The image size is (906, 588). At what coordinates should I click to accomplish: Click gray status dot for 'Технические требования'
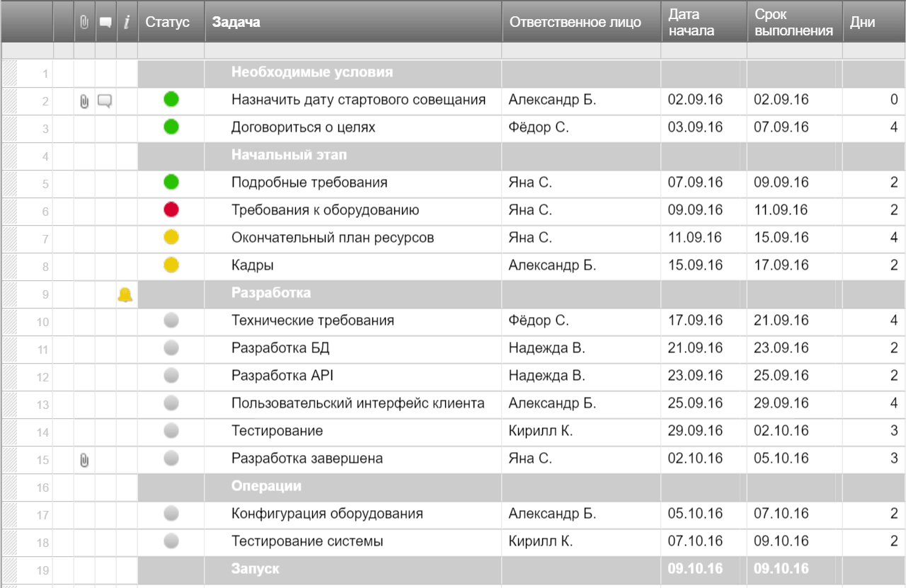click(171, 320)
